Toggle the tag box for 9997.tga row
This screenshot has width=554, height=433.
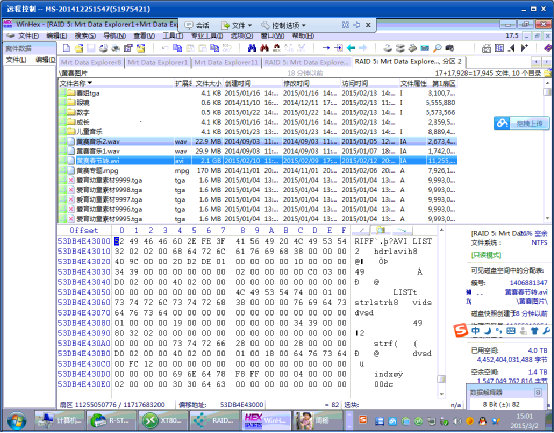63,200
